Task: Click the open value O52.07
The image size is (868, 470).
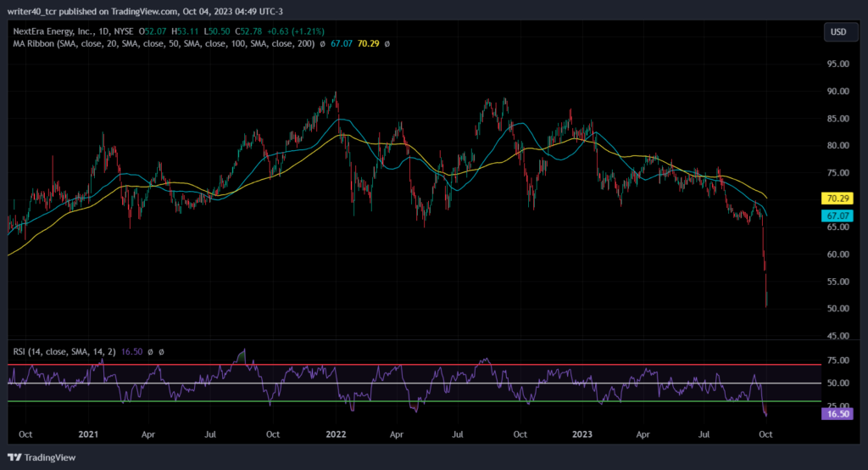Action: pyautogui.click(x=153, y=31)
